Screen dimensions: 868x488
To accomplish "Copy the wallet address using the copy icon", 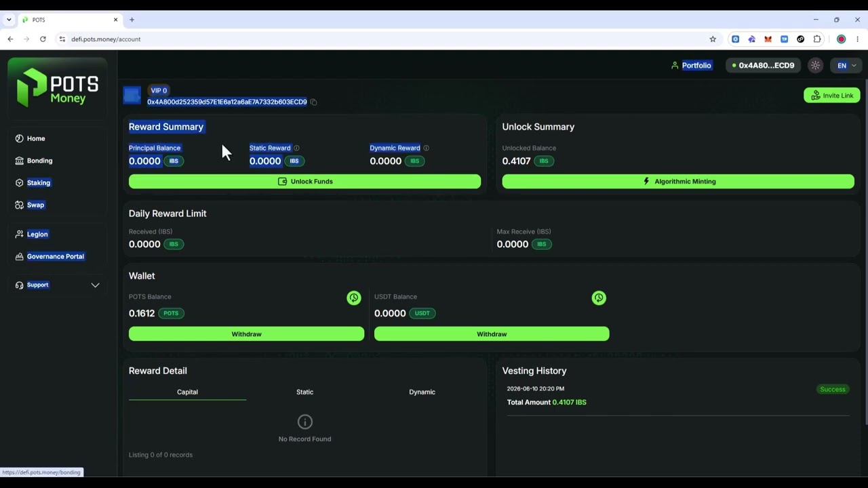I will (x=313, y=102).
